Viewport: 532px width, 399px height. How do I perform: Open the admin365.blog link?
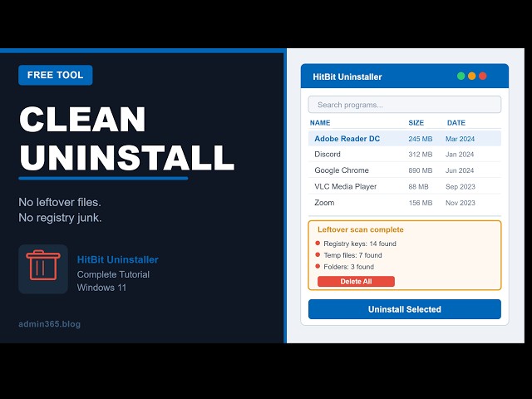click(50, 324)
